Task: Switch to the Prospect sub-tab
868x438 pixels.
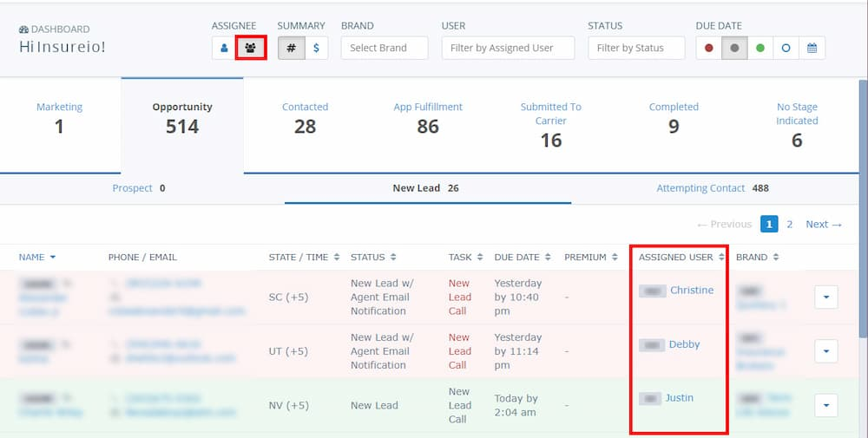Action: (139, 188)
